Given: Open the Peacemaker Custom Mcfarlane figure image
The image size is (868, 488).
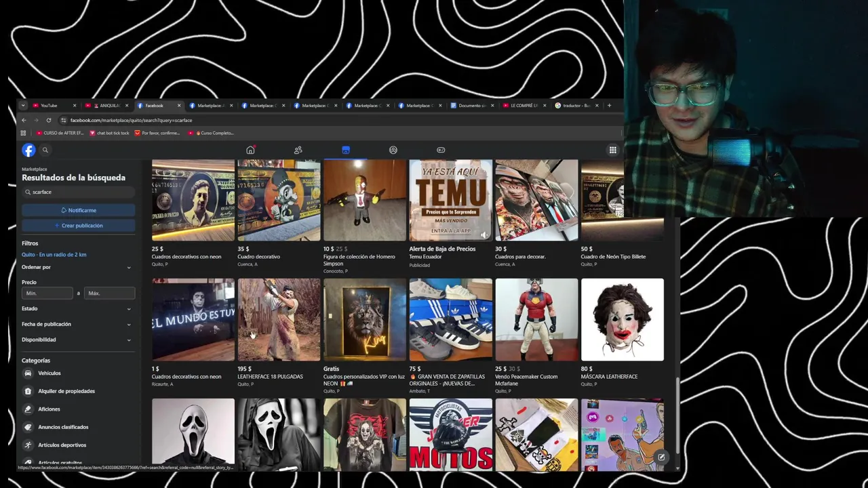Looking at the screenshot, I should (x=536, y=319).
